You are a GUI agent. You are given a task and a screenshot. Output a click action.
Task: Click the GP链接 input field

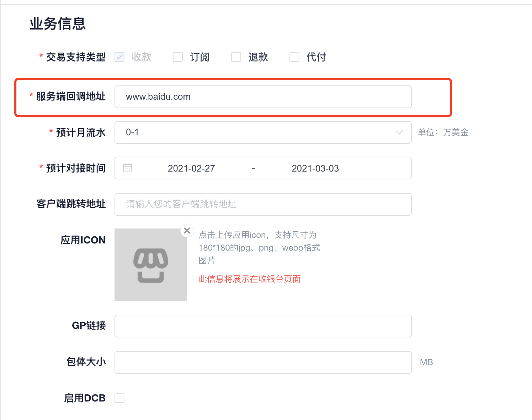(x=263, y=326)
